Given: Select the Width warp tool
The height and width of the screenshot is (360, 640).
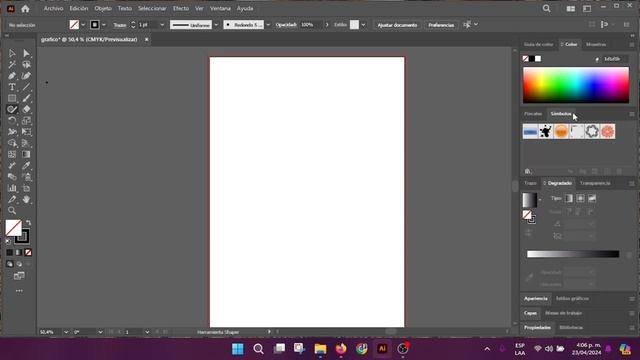Looking at the screenshot, I should click(x=12, y=132).
